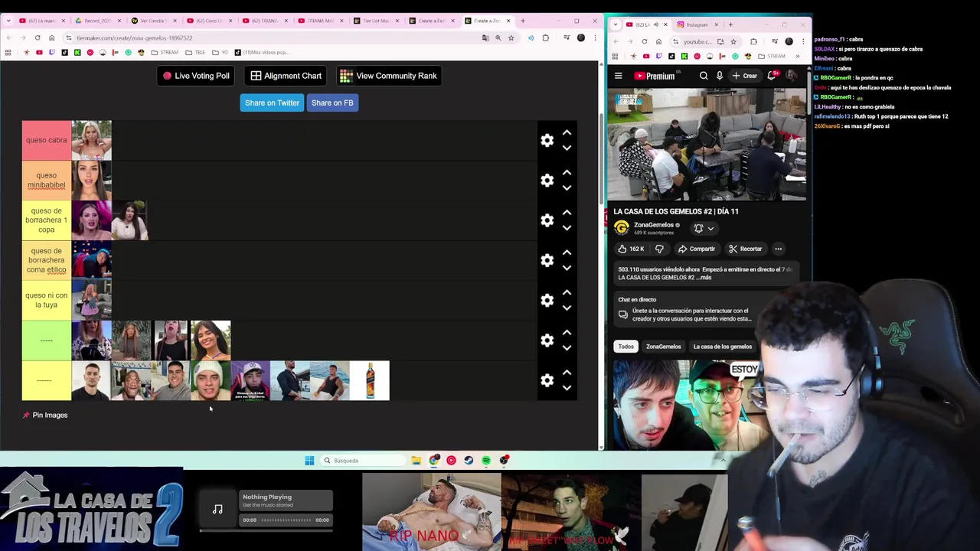Move queso minibabibel tier down arrow

(x=567, y=187)
